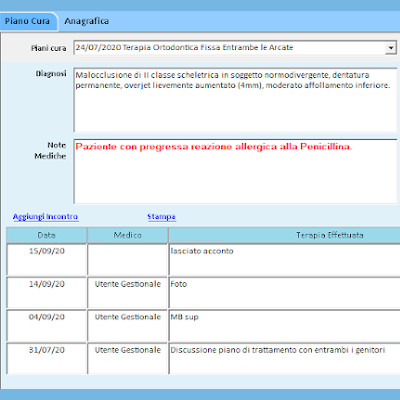Click the Aggiungi Incontro link
This screenshot has height=400, width=400.
45,217
